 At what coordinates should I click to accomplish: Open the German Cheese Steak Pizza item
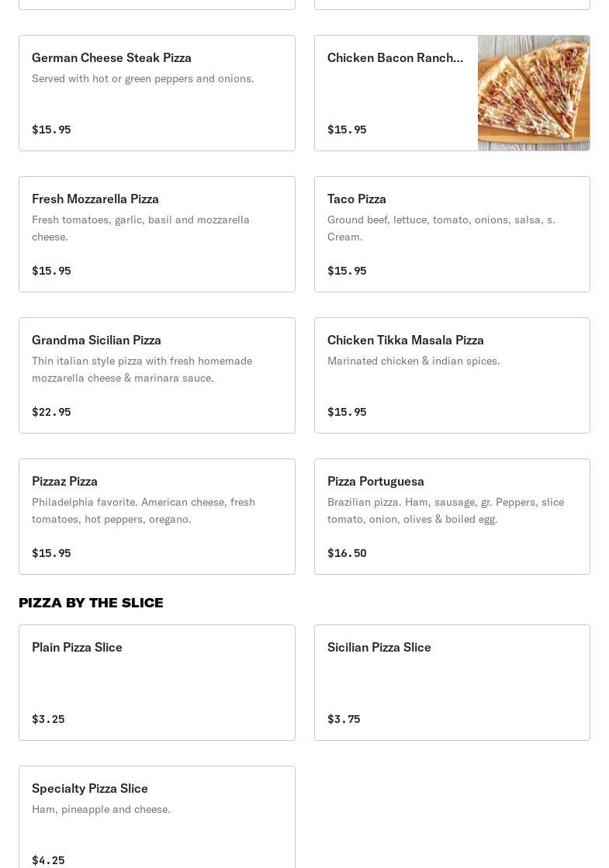(157, 93)
